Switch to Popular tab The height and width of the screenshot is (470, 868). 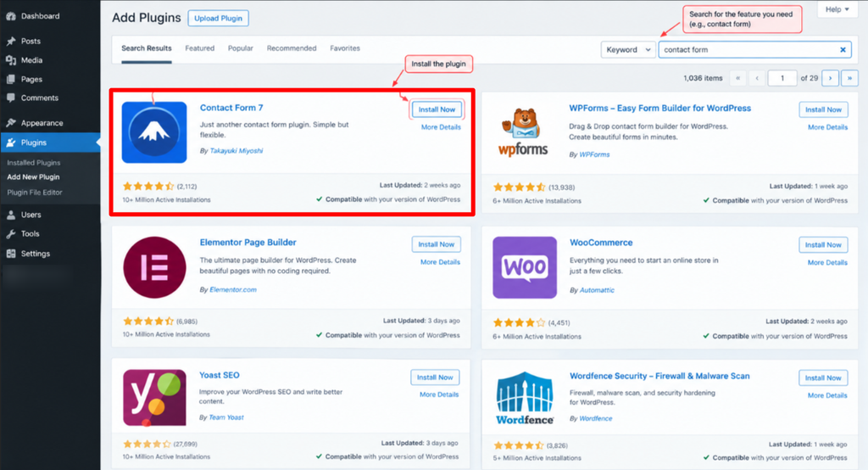[241, 48]
